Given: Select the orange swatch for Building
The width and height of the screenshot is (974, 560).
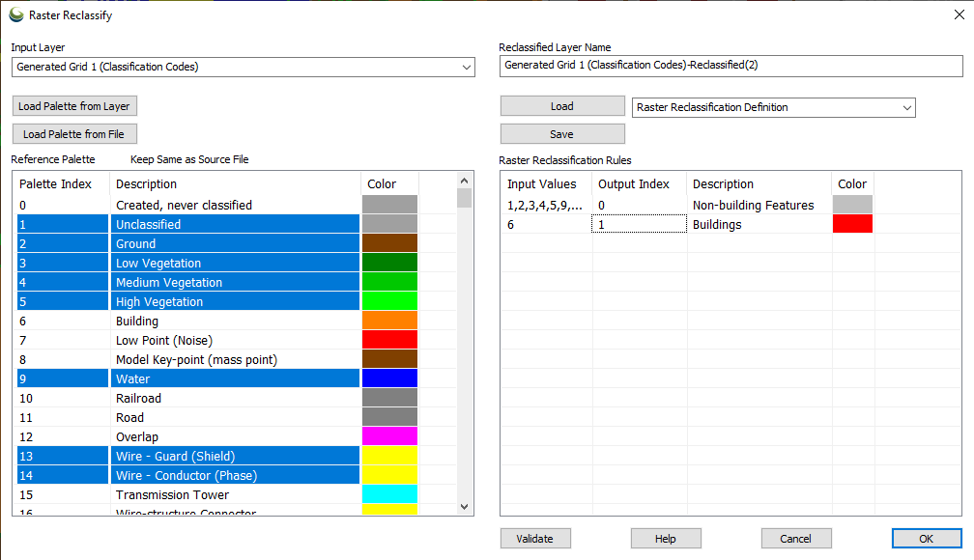Looking at the screenshot, I should (x=389, y=320).
